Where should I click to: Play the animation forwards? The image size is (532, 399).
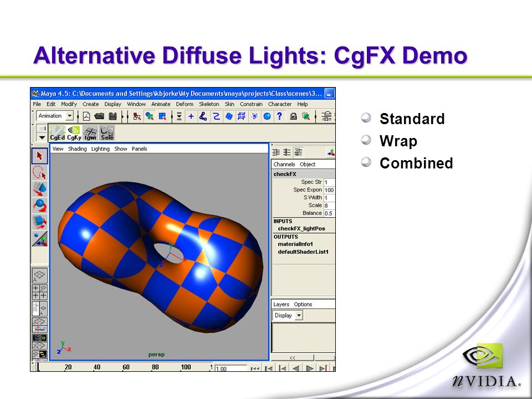pyautogui.click(x=309, y=368)
